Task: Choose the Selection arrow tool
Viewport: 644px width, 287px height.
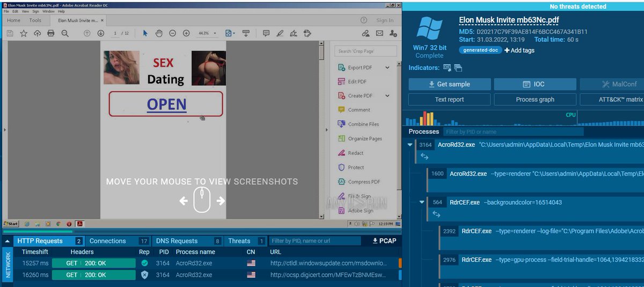Action: (x=145, y=33)
